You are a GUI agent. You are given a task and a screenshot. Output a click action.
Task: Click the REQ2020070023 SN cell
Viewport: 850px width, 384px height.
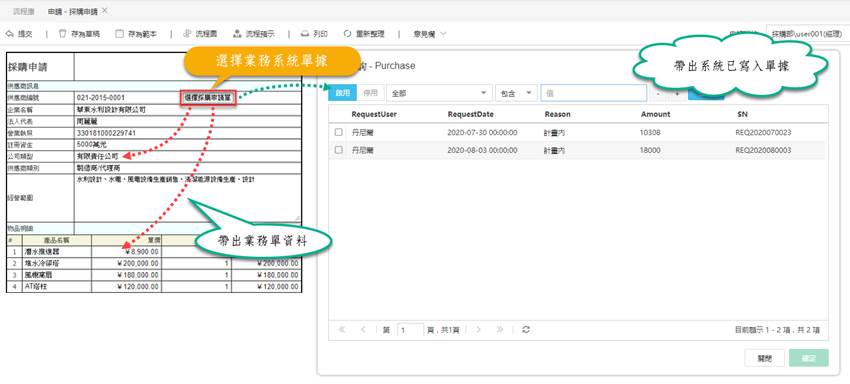(763, 132)
